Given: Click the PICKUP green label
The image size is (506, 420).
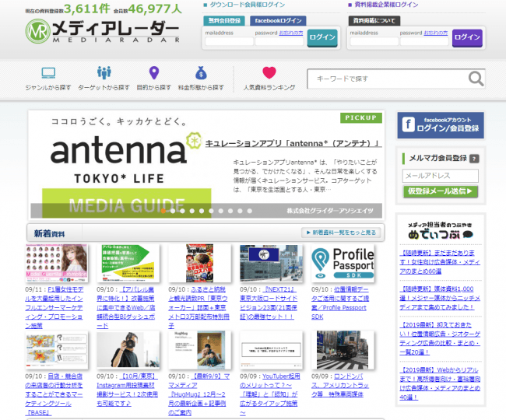Looking at the screenshot, I should click(x=360, y=117).
